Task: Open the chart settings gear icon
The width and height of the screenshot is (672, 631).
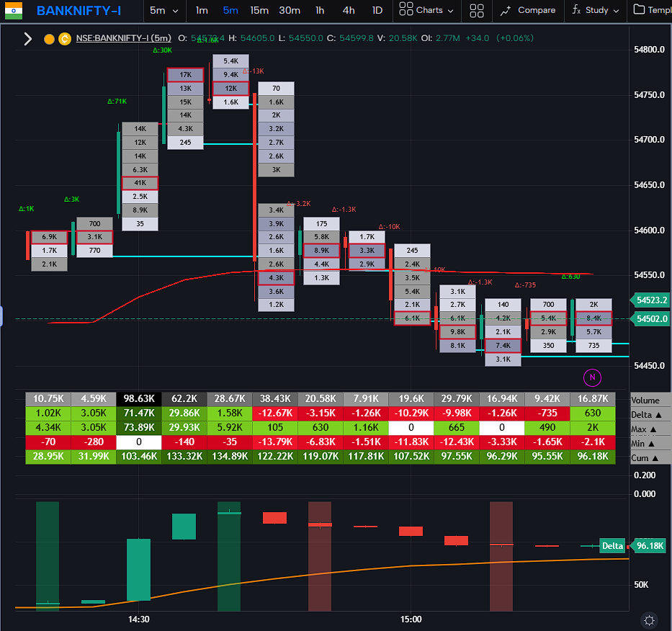Action: pyautogui.click(x=648, y=620)
